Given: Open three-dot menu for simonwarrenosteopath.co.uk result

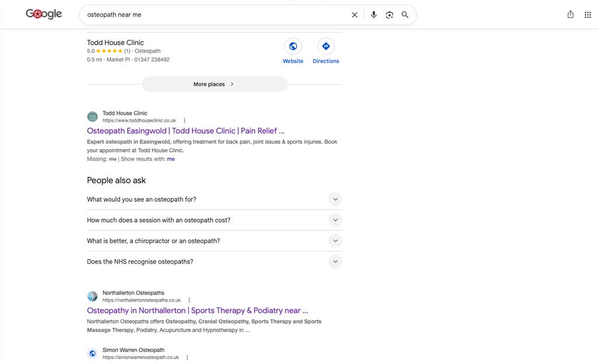Looking at the screenshot, I should pyautogui.click(x=187, y=358).
